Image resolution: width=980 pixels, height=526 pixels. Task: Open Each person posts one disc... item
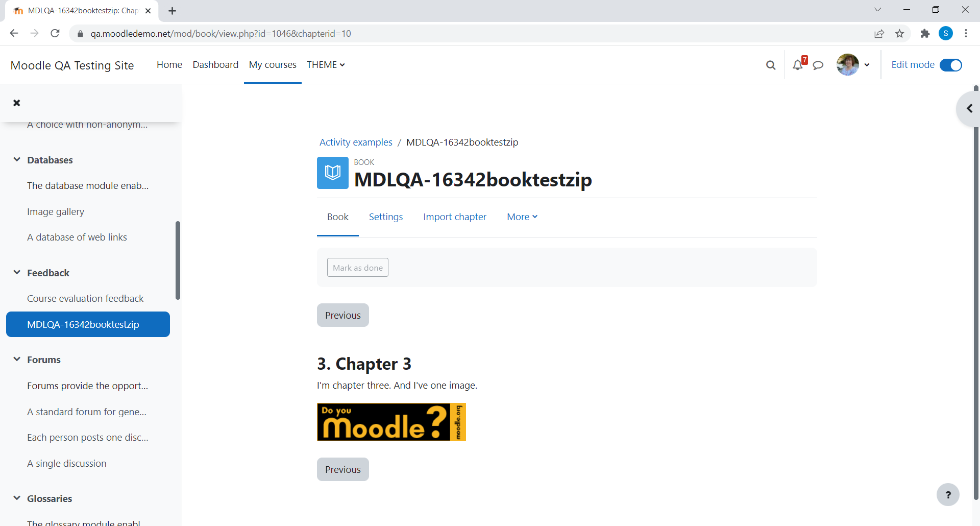click(88, 437)
